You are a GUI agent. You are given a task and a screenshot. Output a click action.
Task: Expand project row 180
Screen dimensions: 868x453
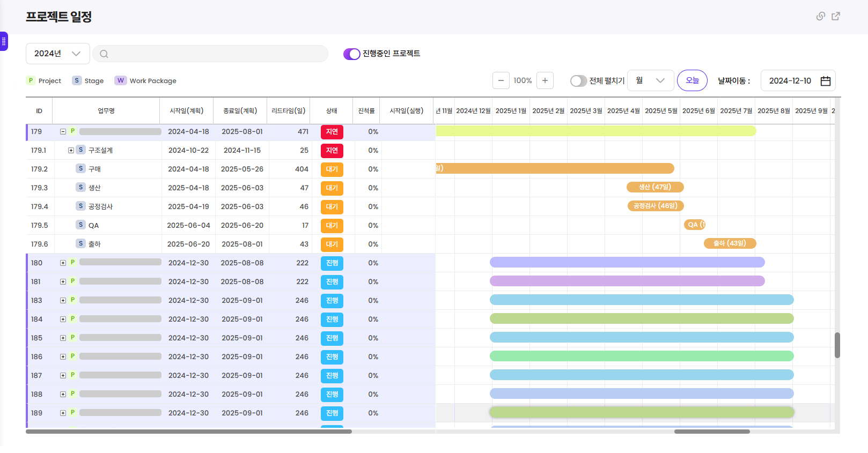coord(63,263)
